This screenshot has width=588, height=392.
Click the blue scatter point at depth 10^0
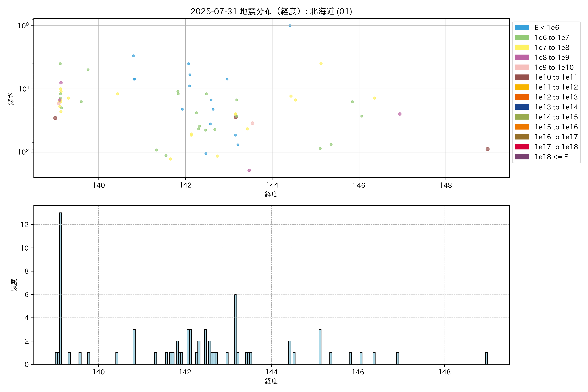[290, 26]
